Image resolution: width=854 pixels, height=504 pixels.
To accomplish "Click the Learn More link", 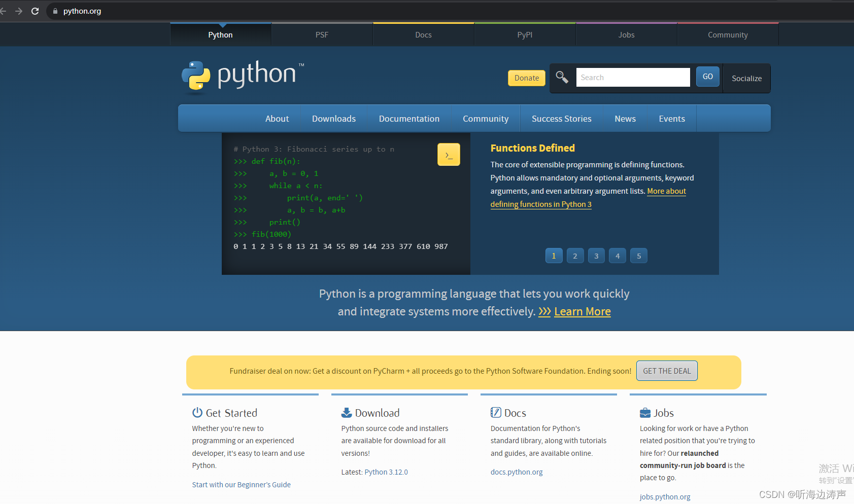I will (x=582, y=311).
